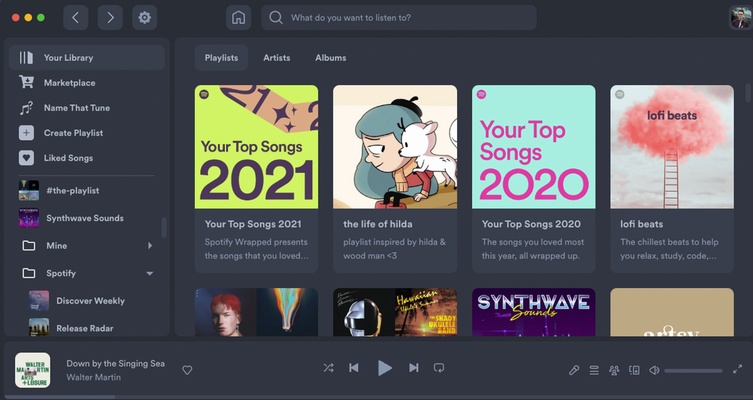Screen dimensions: 753x400
Task: Click the Walter Martin artist name
Action: (x=94, y=377)
